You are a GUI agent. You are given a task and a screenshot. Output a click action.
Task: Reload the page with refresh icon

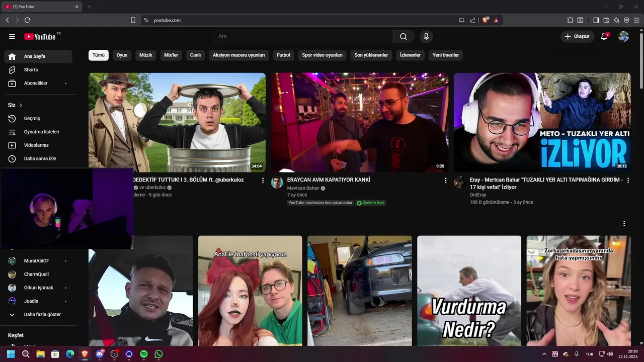[x=27, y=20]
